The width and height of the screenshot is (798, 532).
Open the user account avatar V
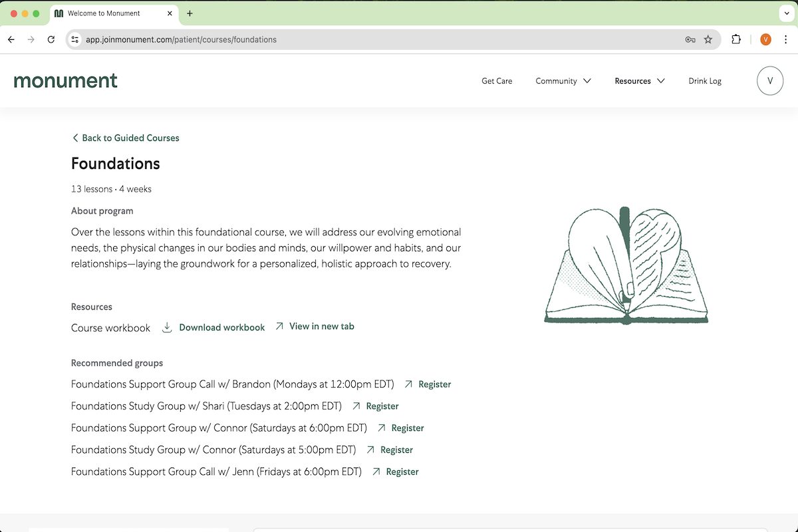[770, 81]
